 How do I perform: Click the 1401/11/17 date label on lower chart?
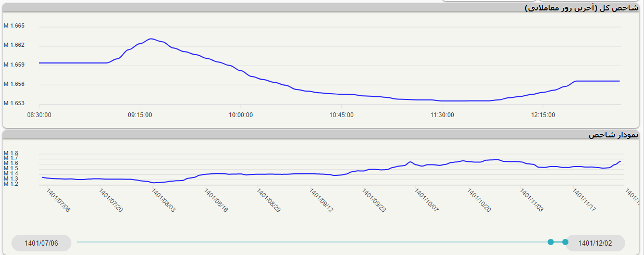point(584,200)
